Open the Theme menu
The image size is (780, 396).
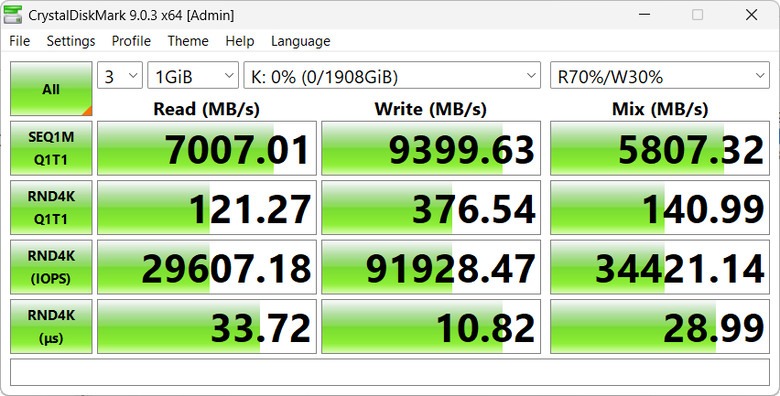click(x=188, y=41)
